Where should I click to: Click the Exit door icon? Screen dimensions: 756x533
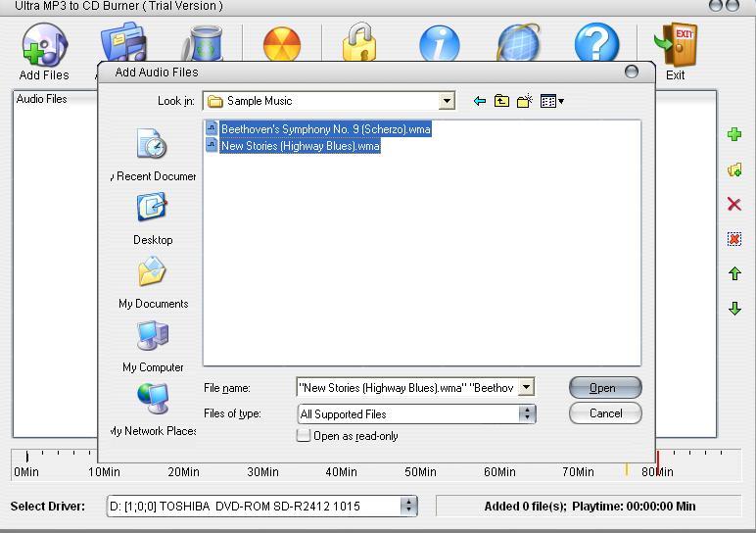click(676, 44)
